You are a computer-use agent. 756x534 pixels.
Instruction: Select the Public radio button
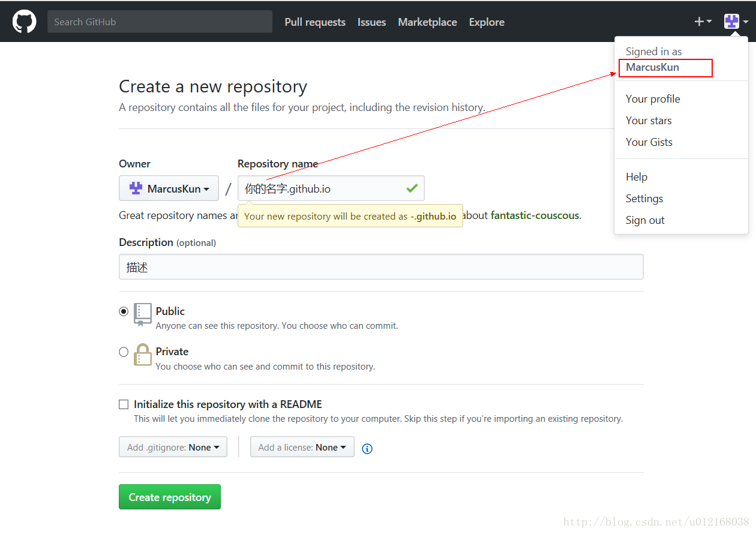(x=124, y=311)
